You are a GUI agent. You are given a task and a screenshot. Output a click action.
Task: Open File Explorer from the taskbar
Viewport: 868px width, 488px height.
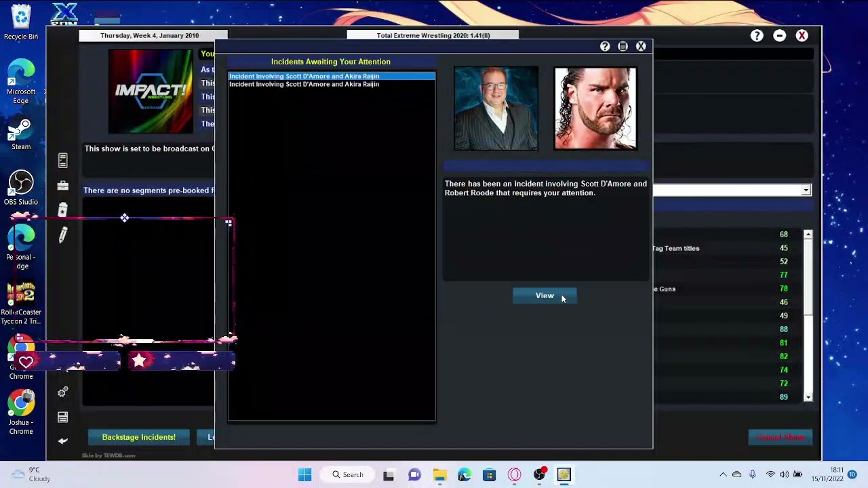439,474
